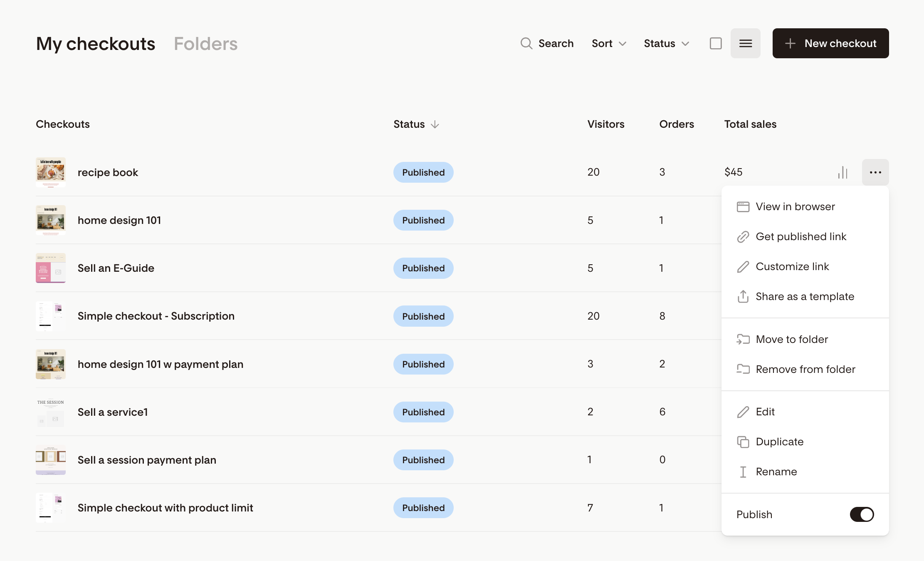Pick Rename from the context menu
The width and height of the screenshot is (924, 561).
776,472
